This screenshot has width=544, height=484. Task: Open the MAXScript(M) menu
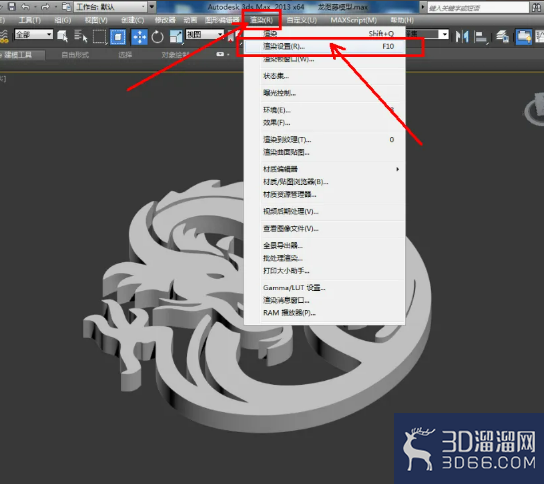[354, 20]
